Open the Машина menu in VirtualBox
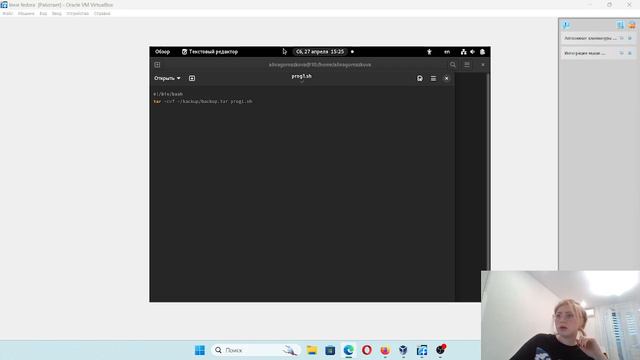 [x=26, y=13]
